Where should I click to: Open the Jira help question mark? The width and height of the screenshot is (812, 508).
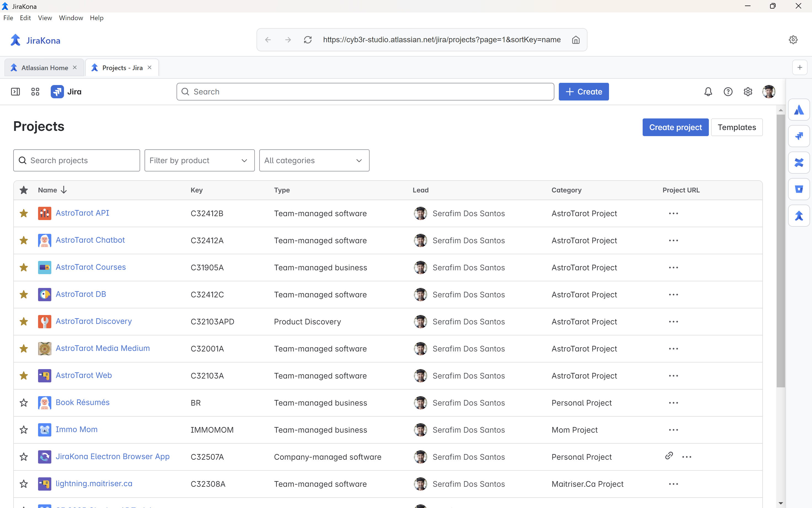[x=728, y=92]
